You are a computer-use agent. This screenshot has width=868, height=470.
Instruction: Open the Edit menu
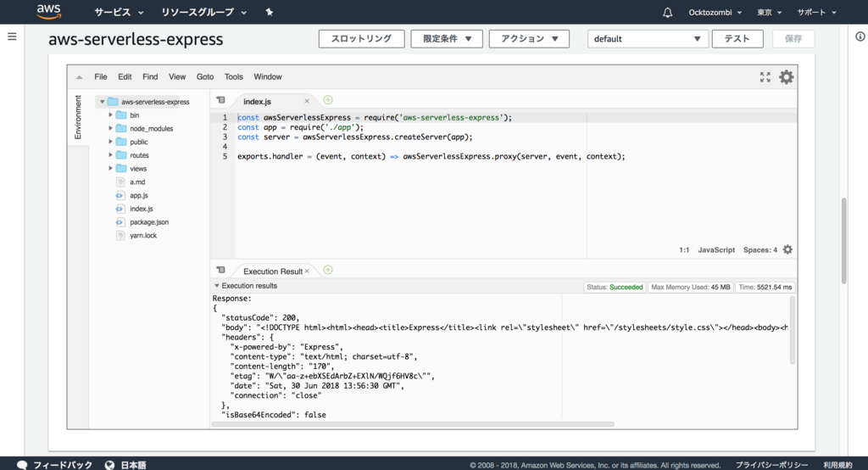tap(125, 77)
